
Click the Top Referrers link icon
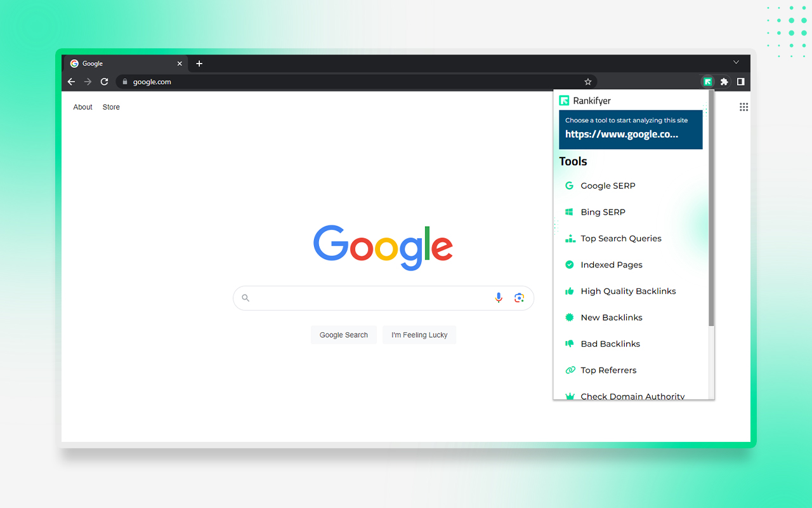point(569,370)
